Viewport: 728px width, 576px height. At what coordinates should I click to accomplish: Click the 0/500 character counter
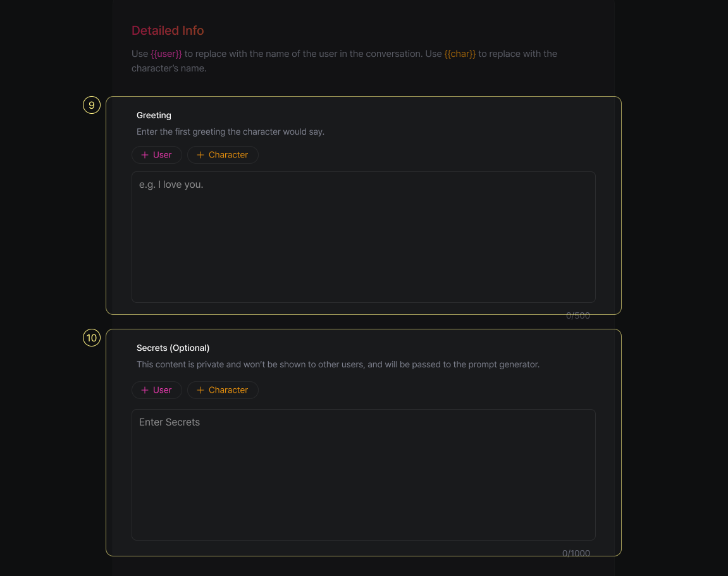coord(578,316)
